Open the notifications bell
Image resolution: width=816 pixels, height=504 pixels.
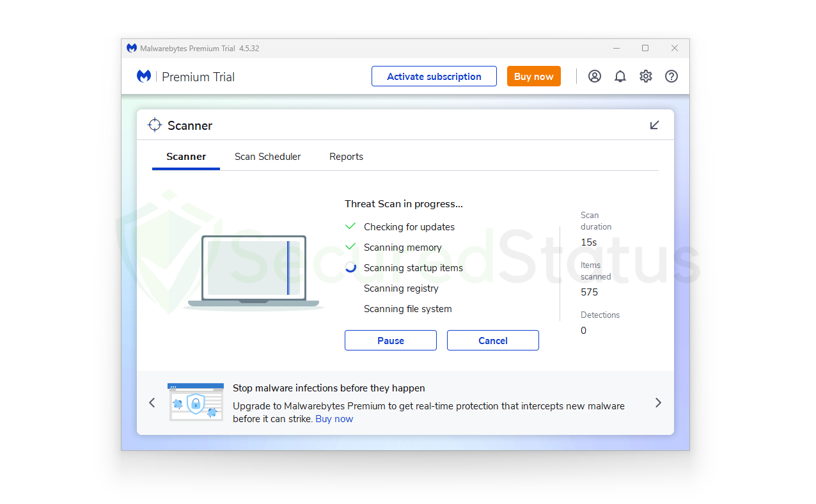click(620, 77)
